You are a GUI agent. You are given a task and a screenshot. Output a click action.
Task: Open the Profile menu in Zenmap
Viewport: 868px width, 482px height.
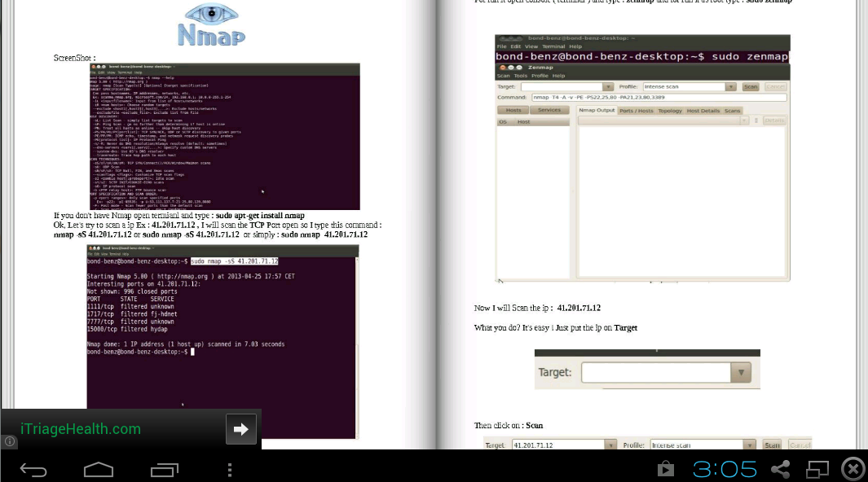click(540, 76)
